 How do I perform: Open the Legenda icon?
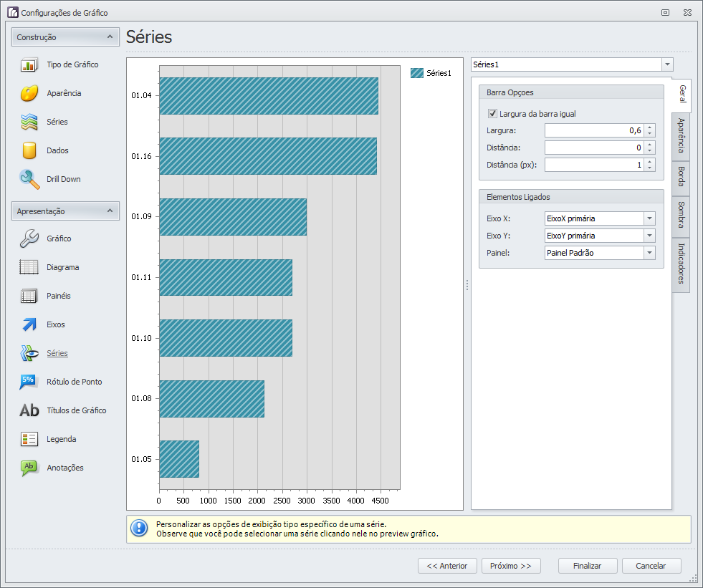pyautogui.click(x=29, y=439)
